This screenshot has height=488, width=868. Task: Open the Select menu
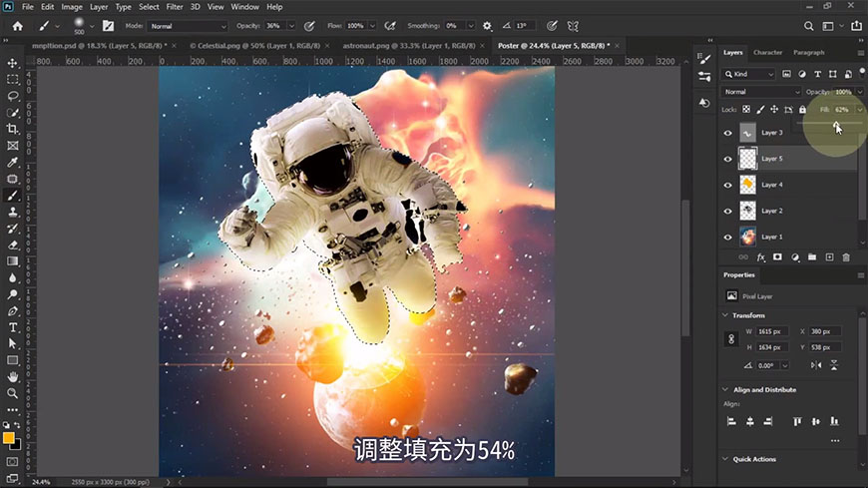point(149,7)
